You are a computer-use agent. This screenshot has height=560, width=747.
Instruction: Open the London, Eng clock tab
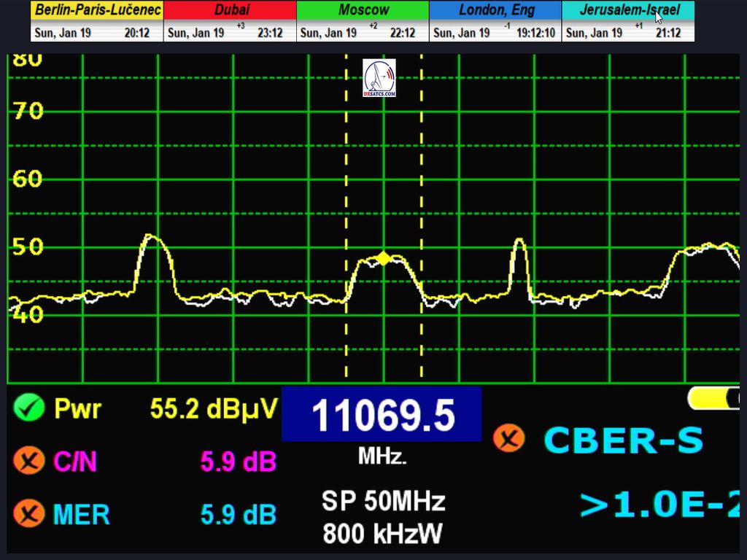coord(496,11)
